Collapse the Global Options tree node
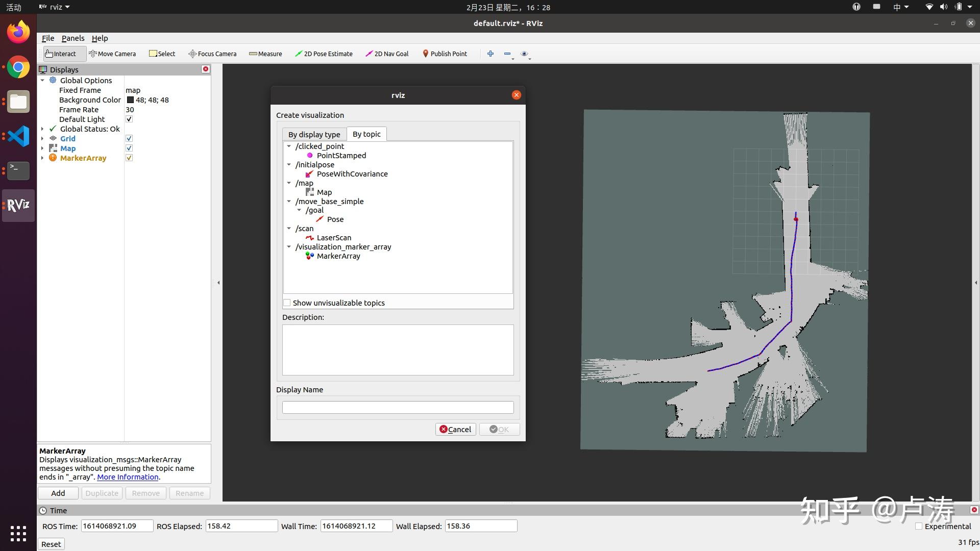 [43, 81]
